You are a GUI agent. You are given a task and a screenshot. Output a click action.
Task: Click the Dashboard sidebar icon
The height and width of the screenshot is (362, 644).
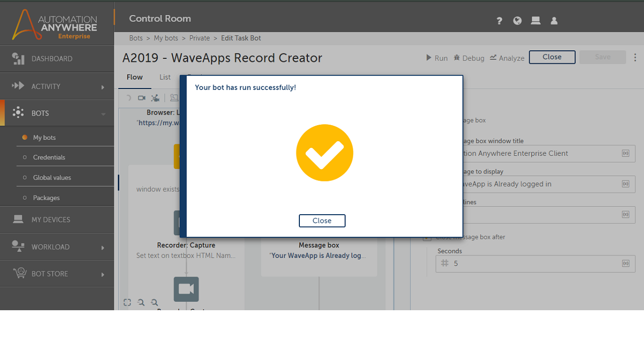18,59
